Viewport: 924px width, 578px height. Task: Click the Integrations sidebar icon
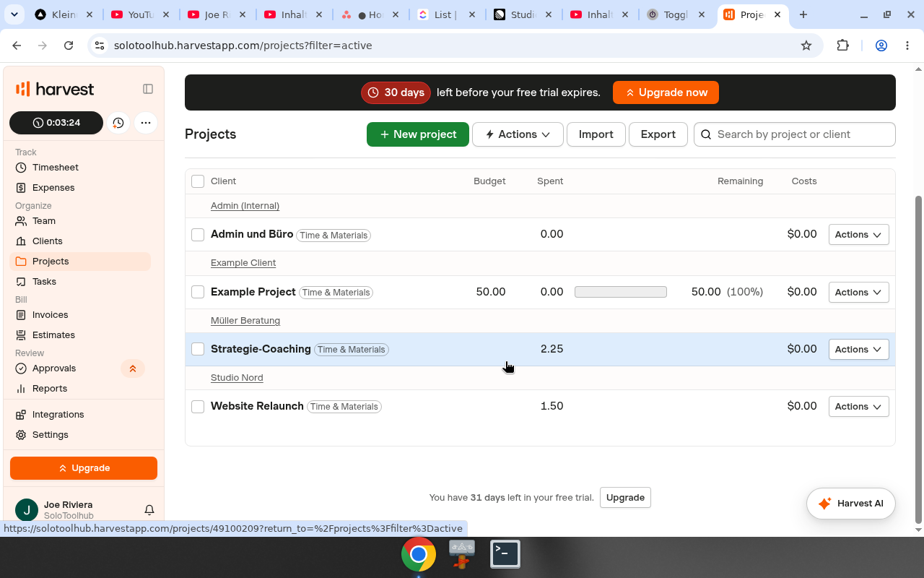21,415
